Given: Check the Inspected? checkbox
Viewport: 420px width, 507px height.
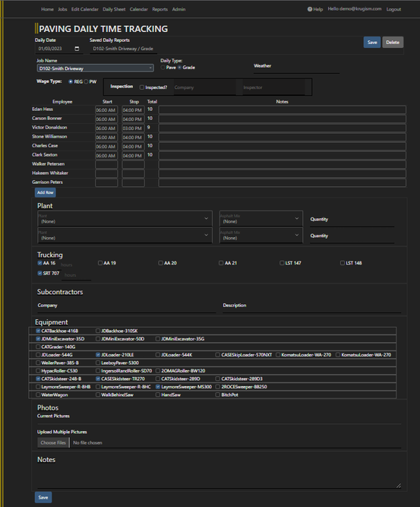Looking at the screenshot, I should (x=142, y=87).
